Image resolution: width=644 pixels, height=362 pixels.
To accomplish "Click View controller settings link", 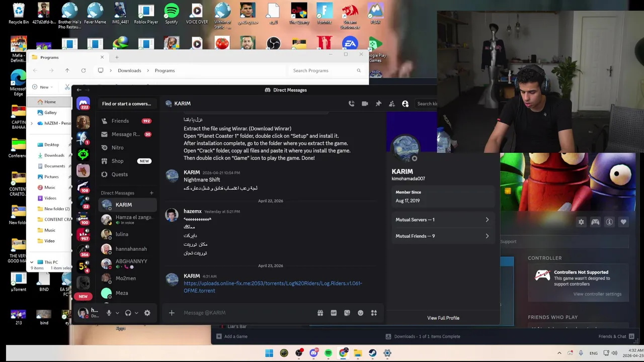I will click(x=597, y=294).
